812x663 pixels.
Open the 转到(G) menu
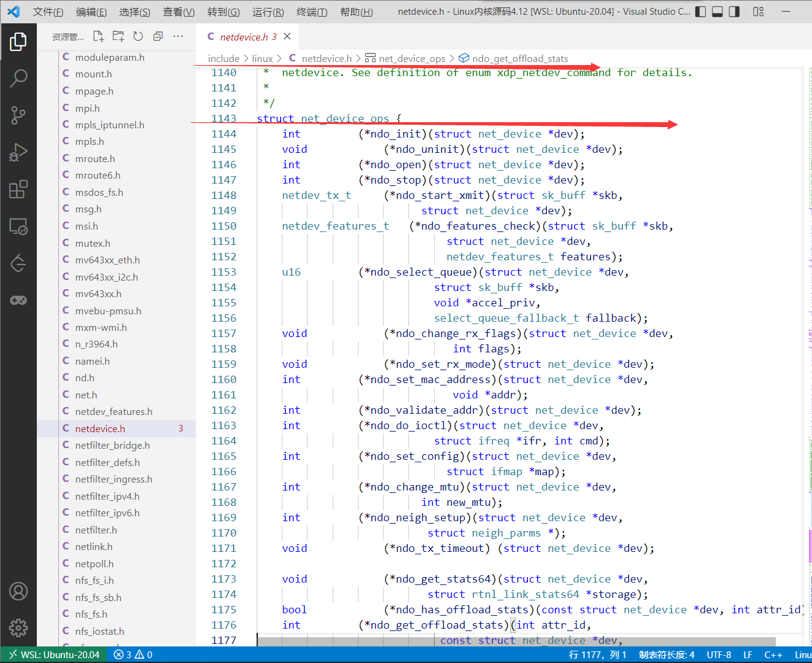223,12
